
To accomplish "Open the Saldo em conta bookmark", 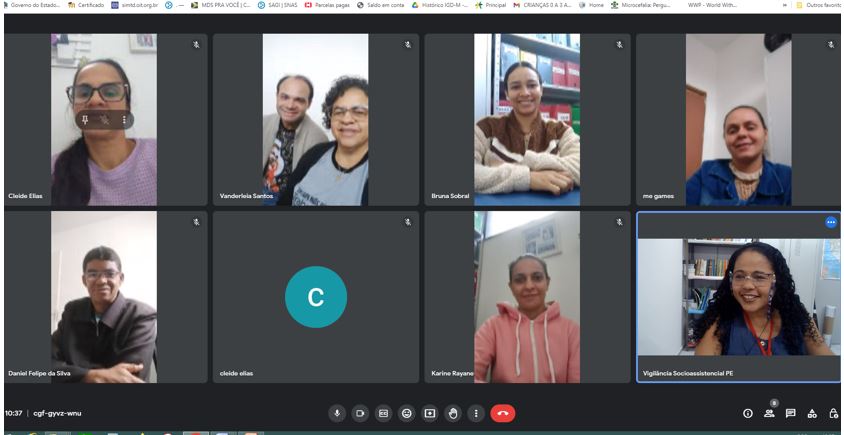I will [x=380, y=5].
